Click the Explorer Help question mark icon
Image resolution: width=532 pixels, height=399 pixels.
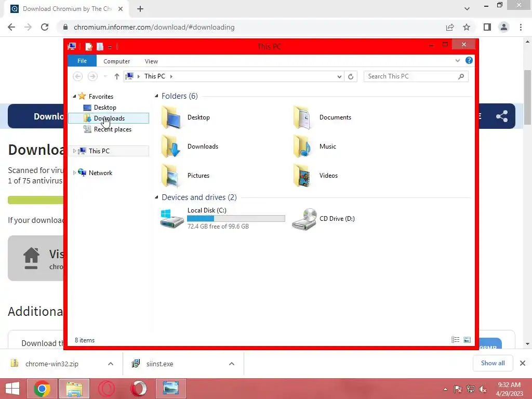pyautogui.click(x=469, y=60)
